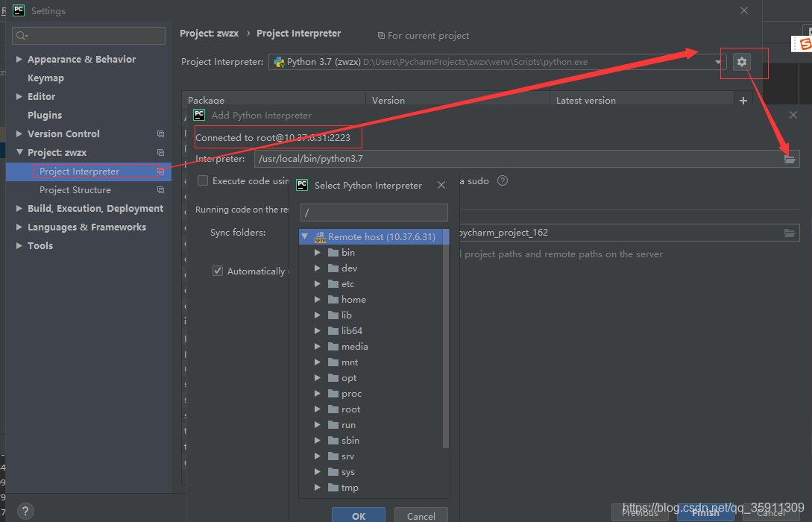Select the sbin folder row
This screenshot has height=522, width=812.
coord(371,441)
